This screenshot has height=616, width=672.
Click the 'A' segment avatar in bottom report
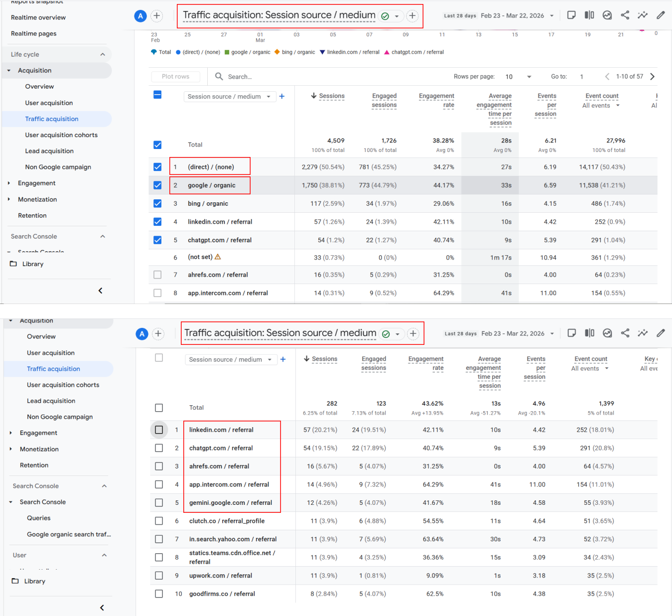pyautogui.click(x=142, y=334)
